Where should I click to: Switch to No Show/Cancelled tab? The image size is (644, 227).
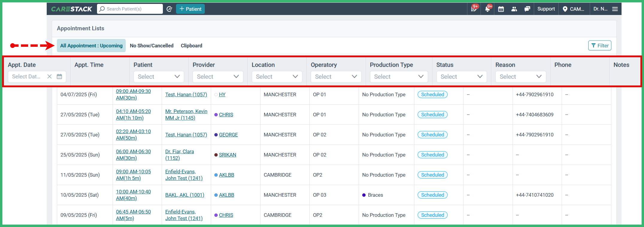pos(151,46)
